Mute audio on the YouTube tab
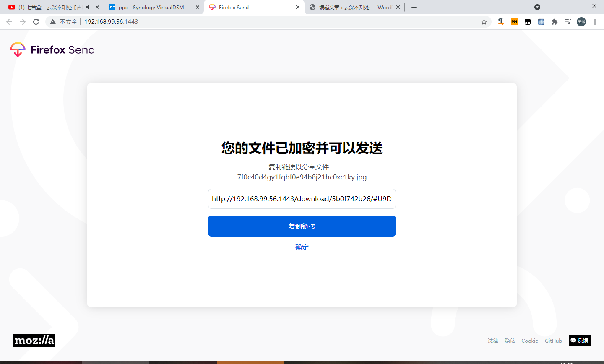Screen dimensions: 604x364 coord(88,7)
